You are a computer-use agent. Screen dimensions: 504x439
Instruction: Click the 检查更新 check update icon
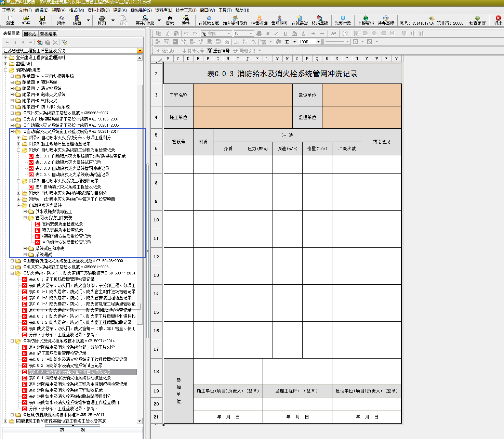click(x=477, y=21)
